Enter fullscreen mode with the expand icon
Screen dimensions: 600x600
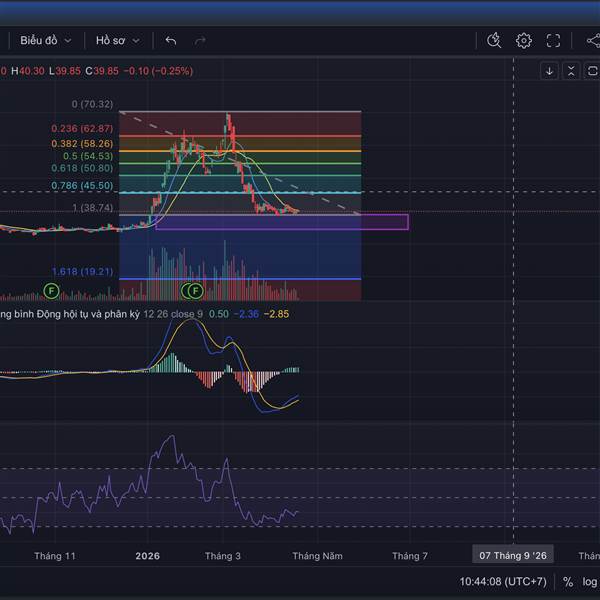[554, 40]
